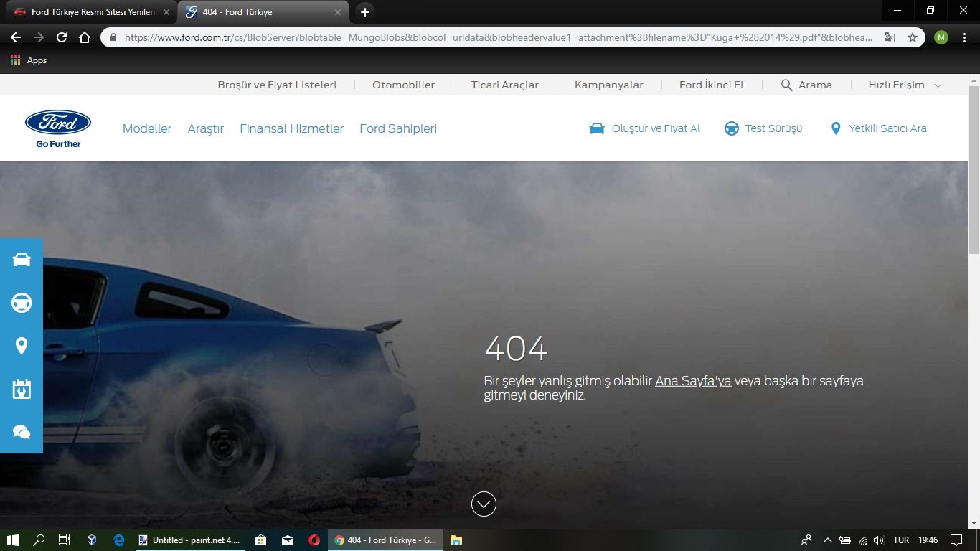Bookmark this page with star icon
Viewport: 980px width, 551px height.
pos(913,37)
